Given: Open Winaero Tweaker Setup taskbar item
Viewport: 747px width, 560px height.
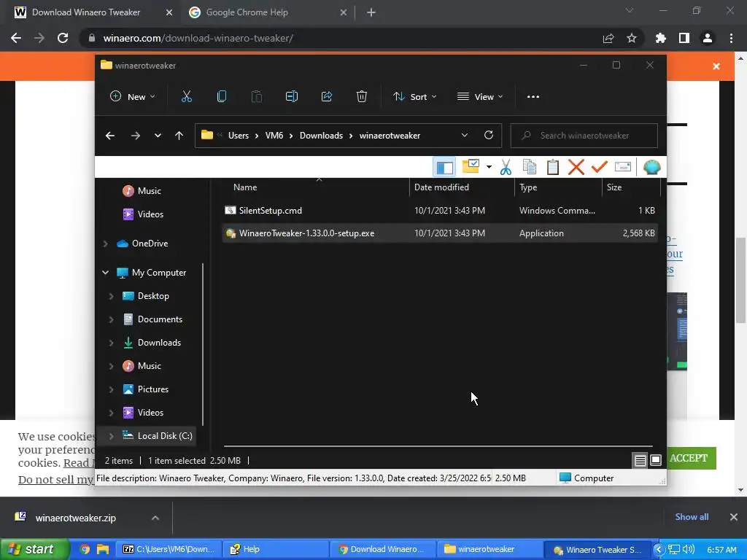Looking at the screenshot, I should pos(598,550).
